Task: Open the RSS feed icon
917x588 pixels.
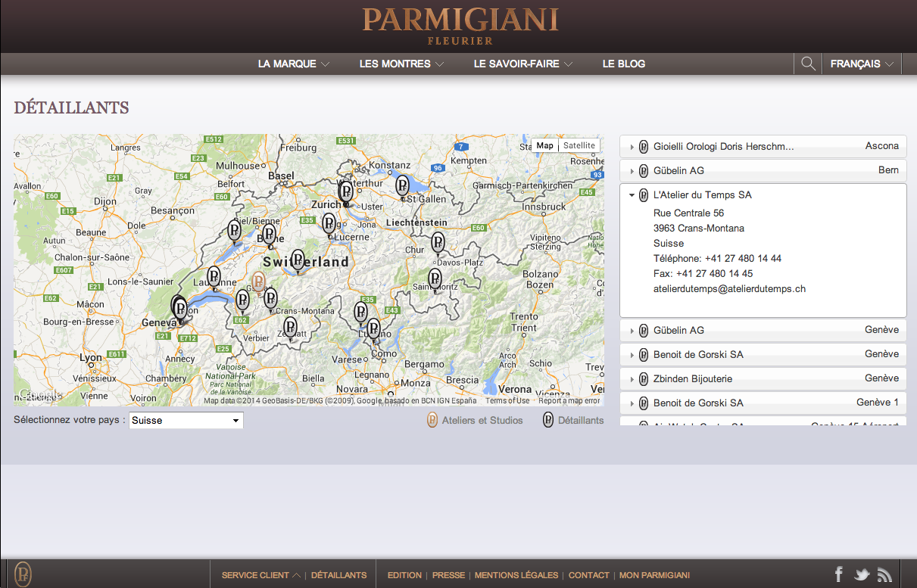Action: click(884, 575)
